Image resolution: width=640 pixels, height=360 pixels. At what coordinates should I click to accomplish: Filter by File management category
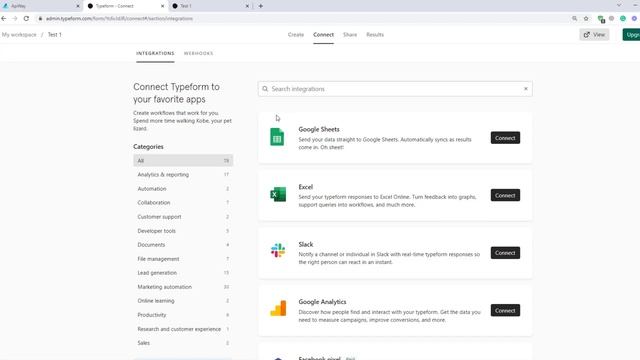tap(183, 259)
